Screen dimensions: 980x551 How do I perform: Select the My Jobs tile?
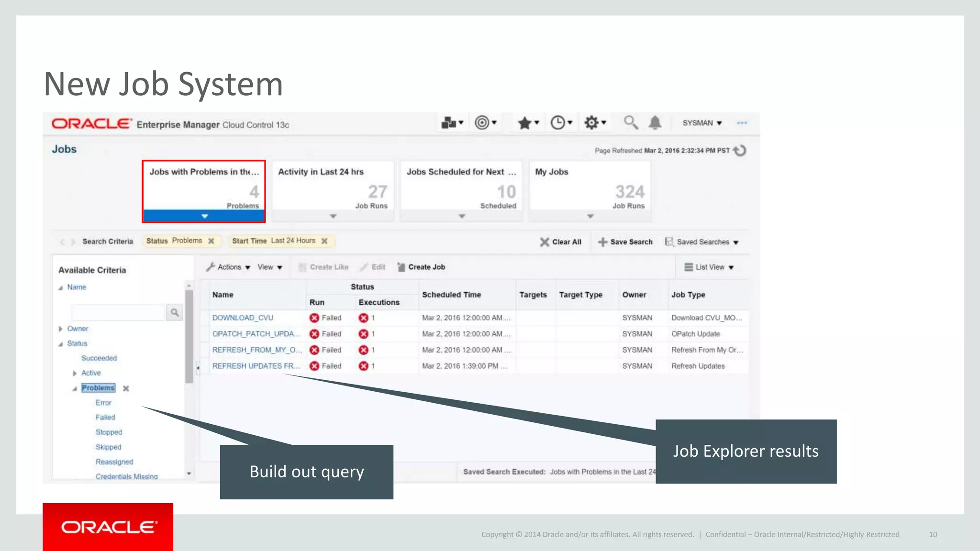[590, 191]
